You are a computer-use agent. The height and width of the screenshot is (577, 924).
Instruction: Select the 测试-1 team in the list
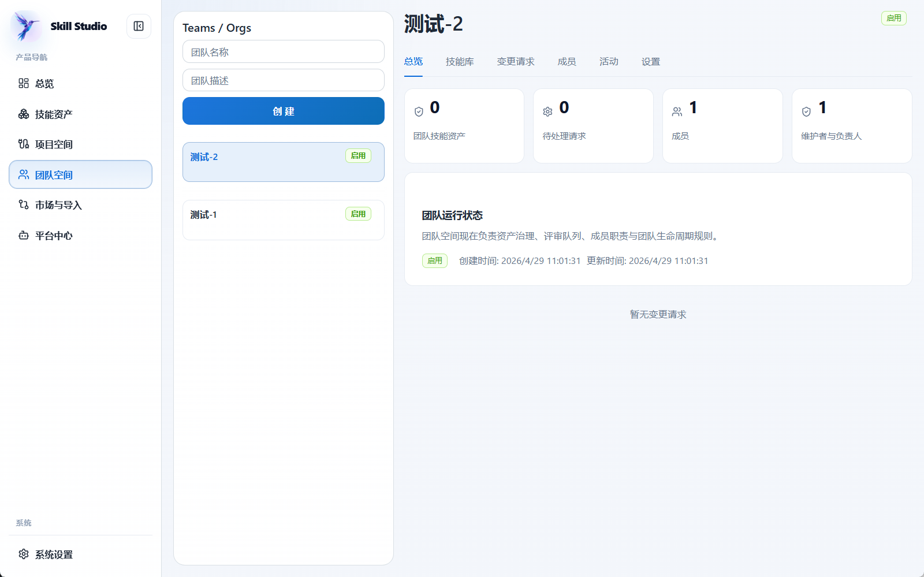[x=284, y=220]
